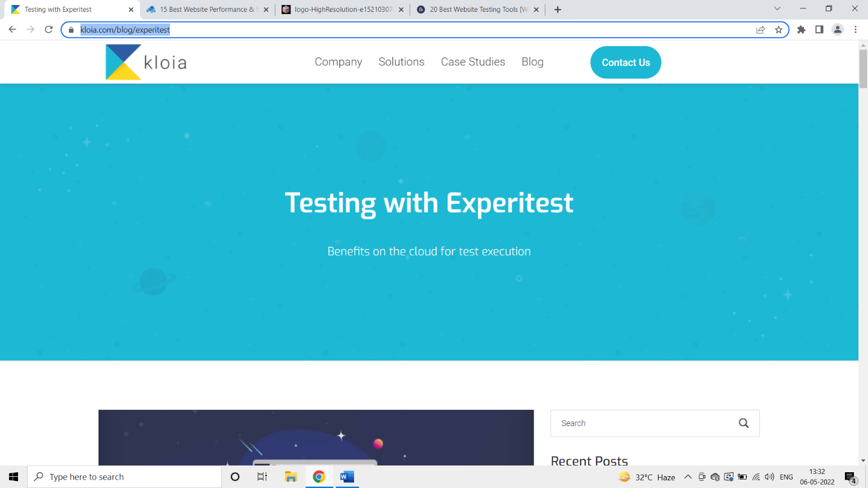Click the blog search magnifier icon
Image resolution: width=868 pixels, height=488 pixels.
click(744, 423)
